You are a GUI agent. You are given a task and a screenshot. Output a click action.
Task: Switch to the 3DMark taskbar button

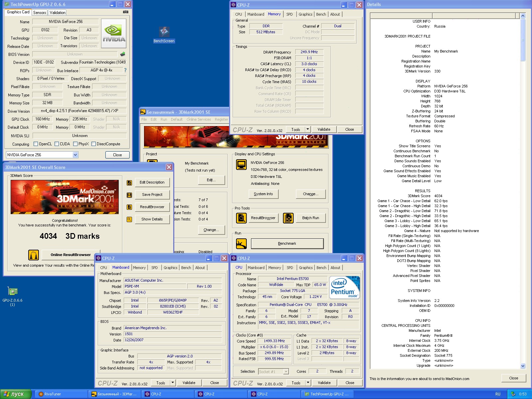point(114,394)
